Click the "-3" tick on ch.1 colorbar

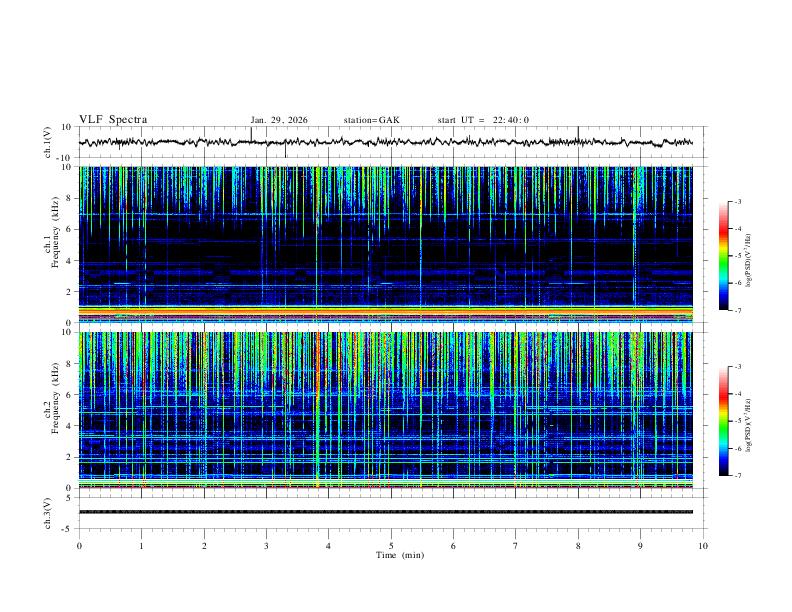[737, 201]
